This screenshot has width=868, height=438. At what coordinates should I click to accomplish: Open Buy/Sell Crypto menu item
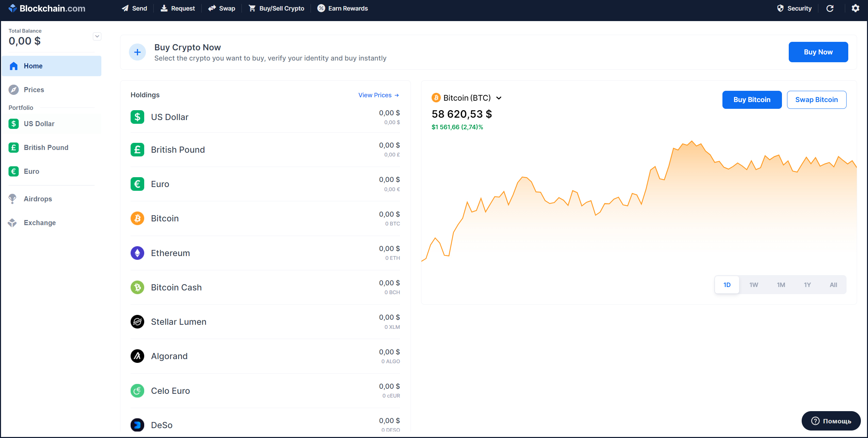click(276, 8)
